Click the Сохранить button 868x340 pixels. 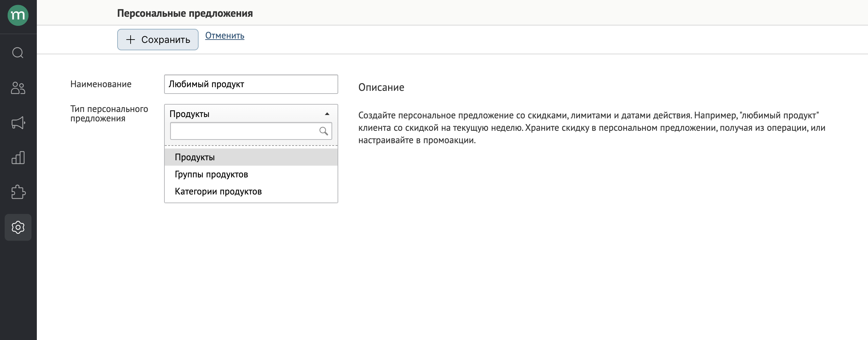[x=158, y=40]
